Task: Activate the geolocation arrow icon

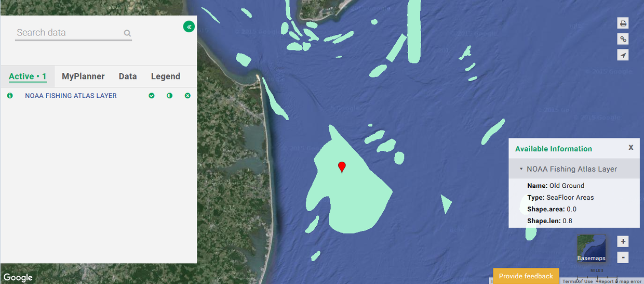Action: [623, 55]
